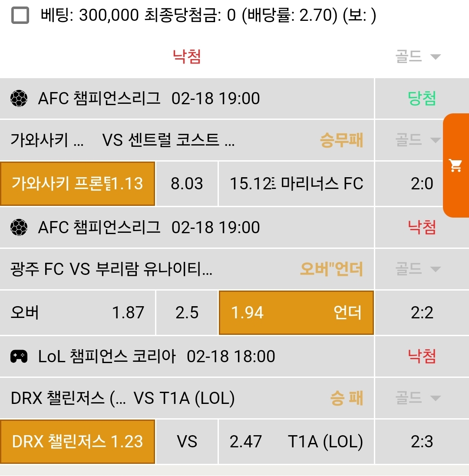The width and height of the screenshot is (469, 476).
Task: Click the 오버"언더 bet type label
Action: click(331, 269)
